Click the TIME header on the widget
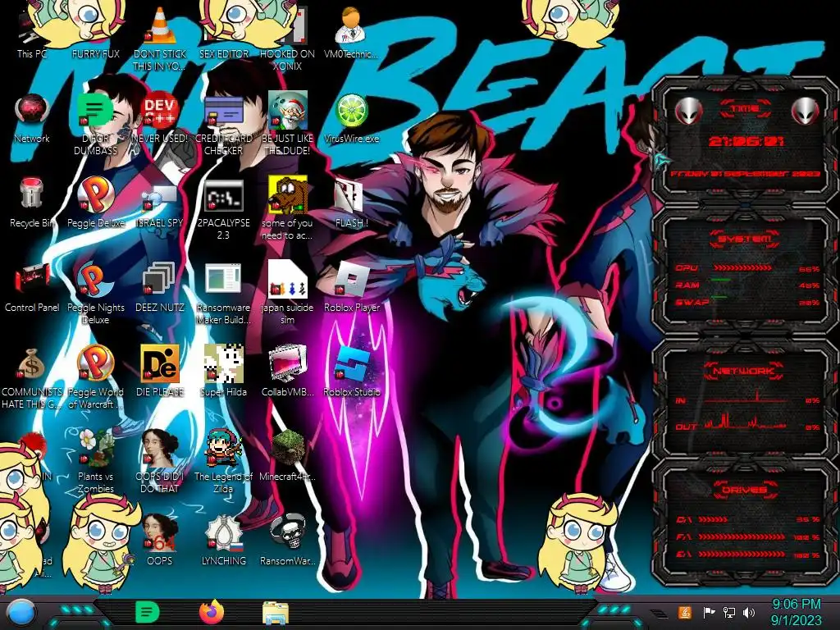The width and height of the screenshot is (840, 630). click(745, 109)
